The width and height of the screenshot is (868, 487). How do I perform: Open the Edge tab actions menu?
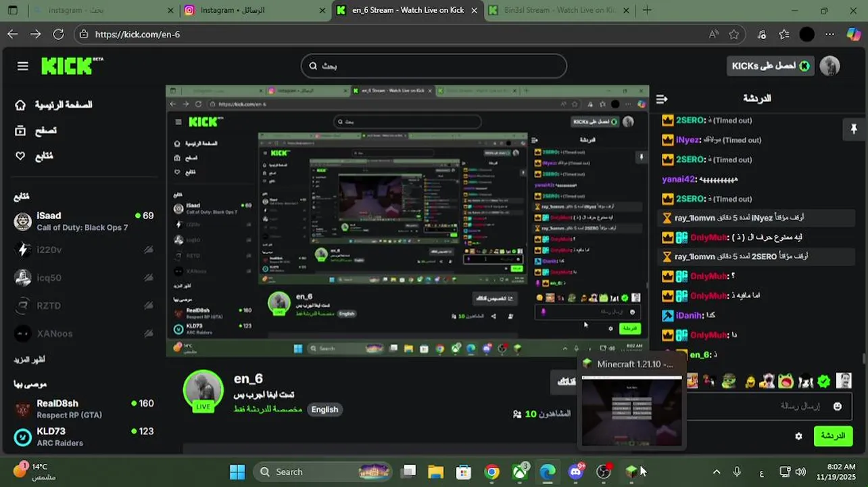click(13, 10)
